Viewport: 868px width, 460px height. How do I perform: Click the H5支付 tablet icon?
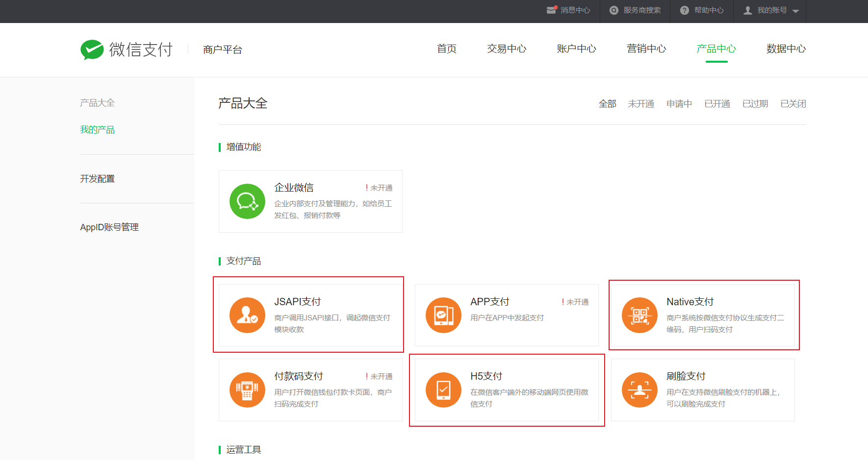[443, 390]
